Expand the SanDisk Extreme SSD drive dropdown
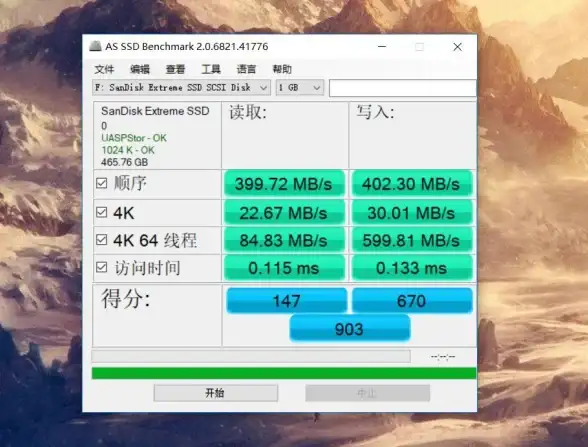Image resolution: width=588 pixels, height=447 pixels. pos(182,88)
